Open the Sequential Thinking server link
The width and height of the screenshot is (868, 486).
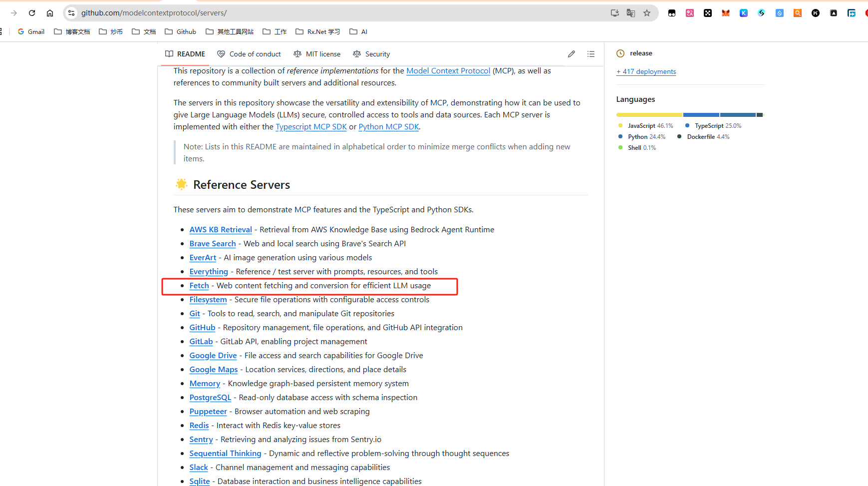tap(225, 454)
